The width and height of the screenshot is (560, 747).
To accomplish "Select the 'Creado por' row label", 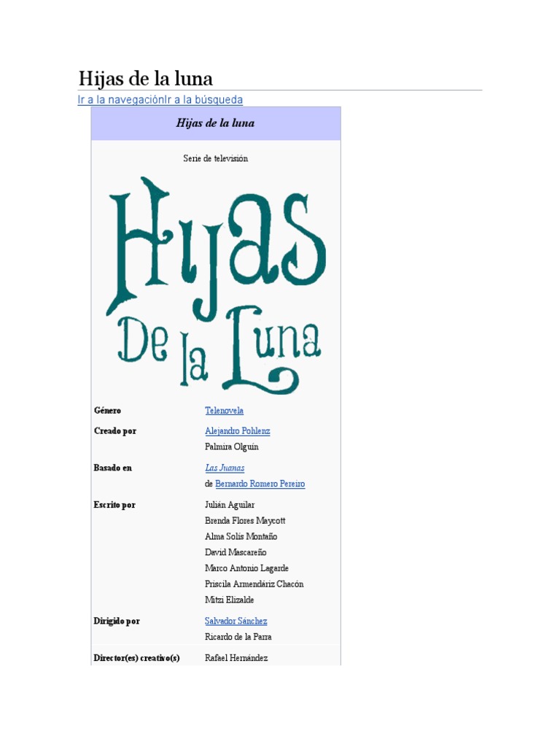I will (x=115, y=431).
